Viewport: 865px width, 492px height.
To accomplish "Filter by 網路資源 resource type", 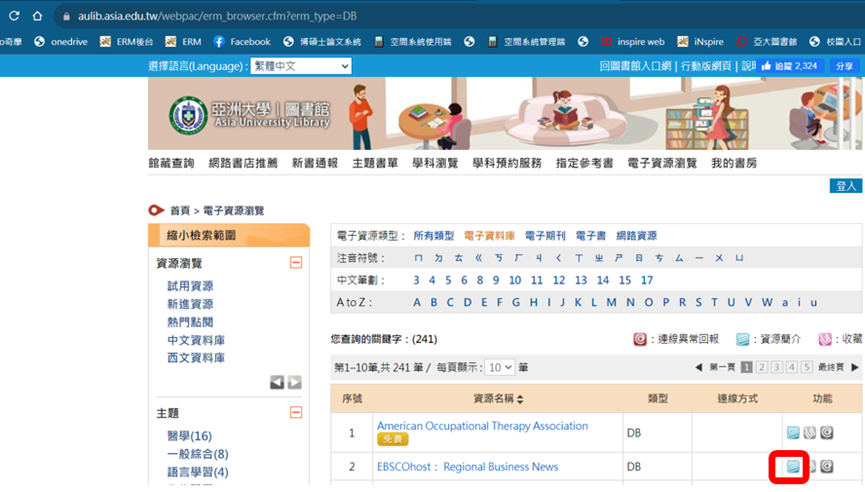I will tap(636, 236).
